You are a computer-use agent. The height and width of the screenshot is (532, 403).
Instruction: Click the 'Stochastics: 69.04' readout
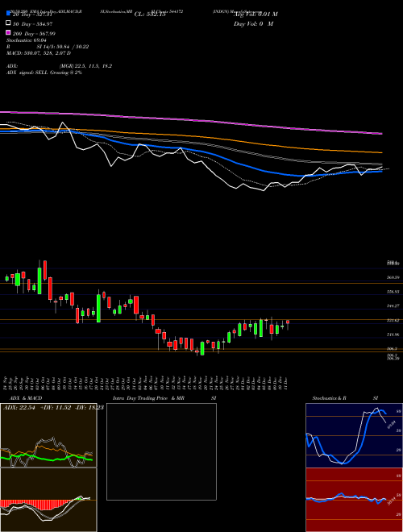tap(27, 40)
